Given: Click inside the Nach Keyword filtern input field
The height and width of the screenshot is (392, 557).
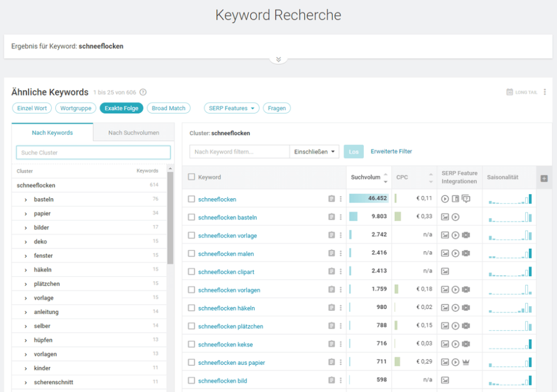Looking at the screenshot, I should [x=239, y=152].
